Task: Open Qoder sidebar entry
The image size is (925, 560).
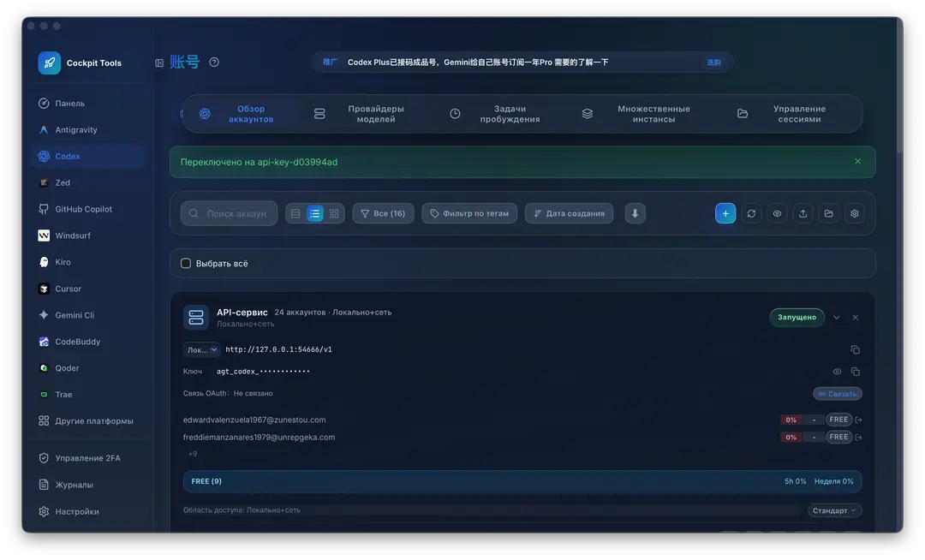Action: 87,368
